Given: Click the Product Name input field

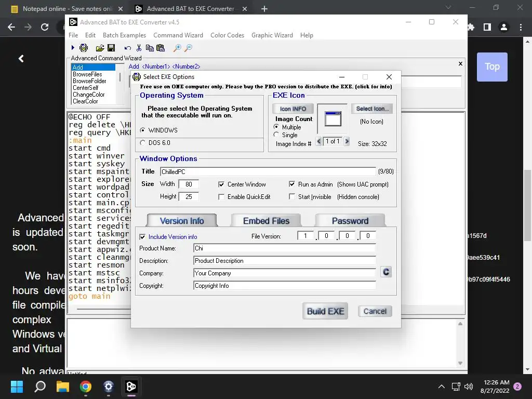Looking at the screenshot, I should [x=284, y=248].
